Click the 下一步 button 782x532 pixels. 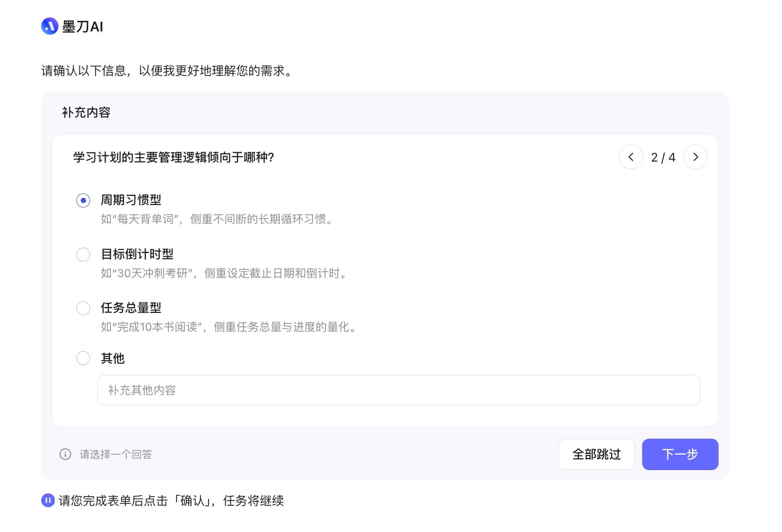pos(680,454)
